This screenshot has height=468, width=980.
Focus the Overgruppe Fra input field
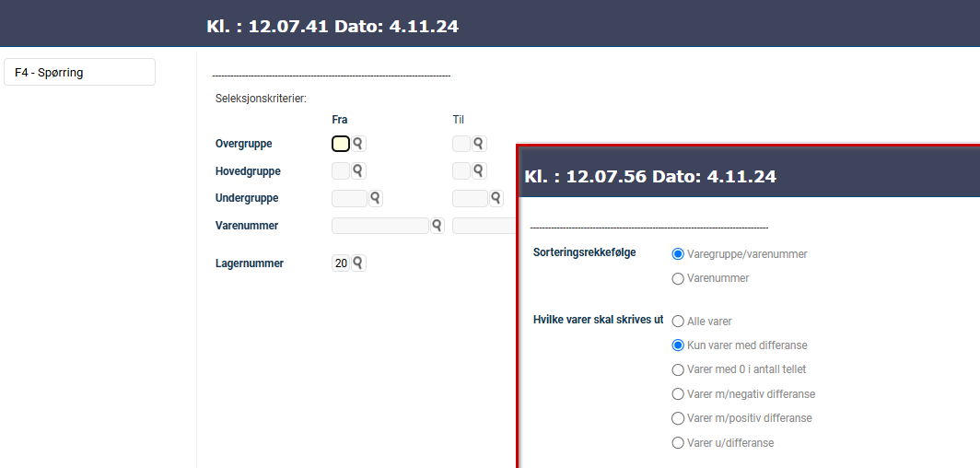341,144
